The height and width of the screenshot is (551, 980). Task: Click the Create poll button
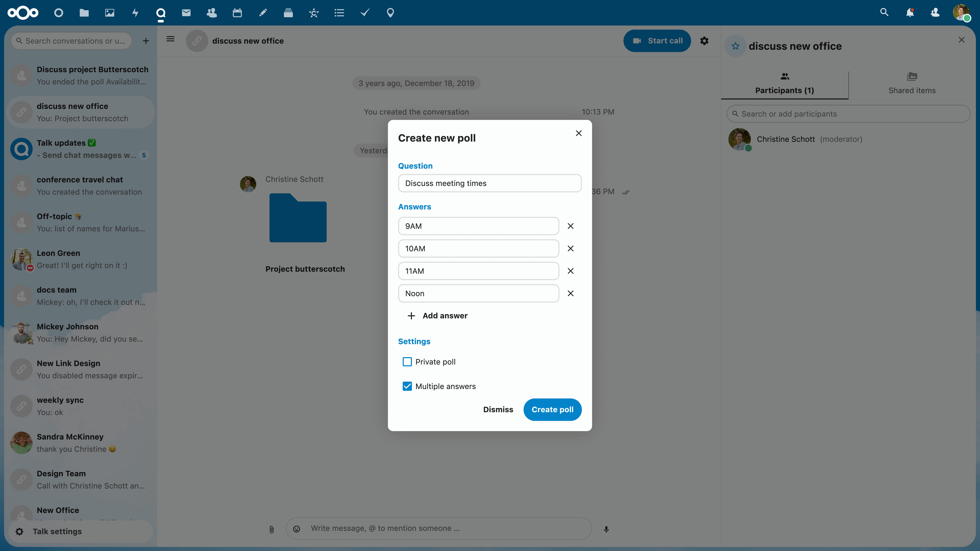pyautogui.click(x=552, y=410)
